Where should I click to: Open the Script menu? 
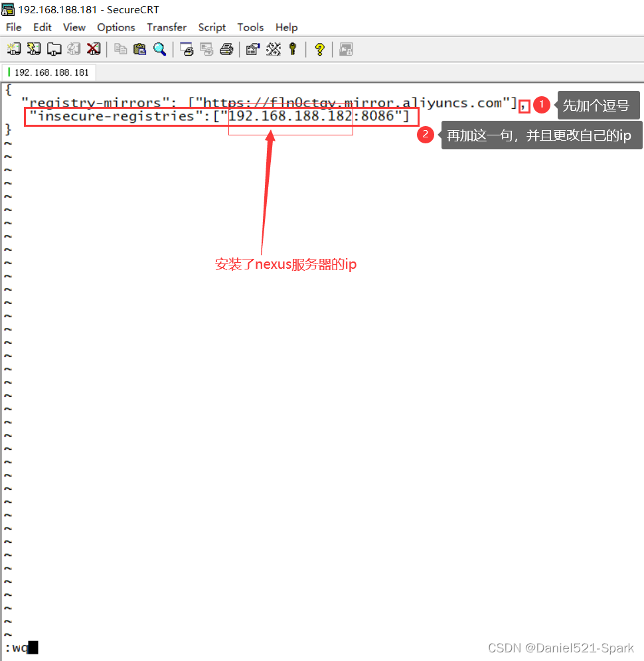pyautogui.click(x=212, y=27)
